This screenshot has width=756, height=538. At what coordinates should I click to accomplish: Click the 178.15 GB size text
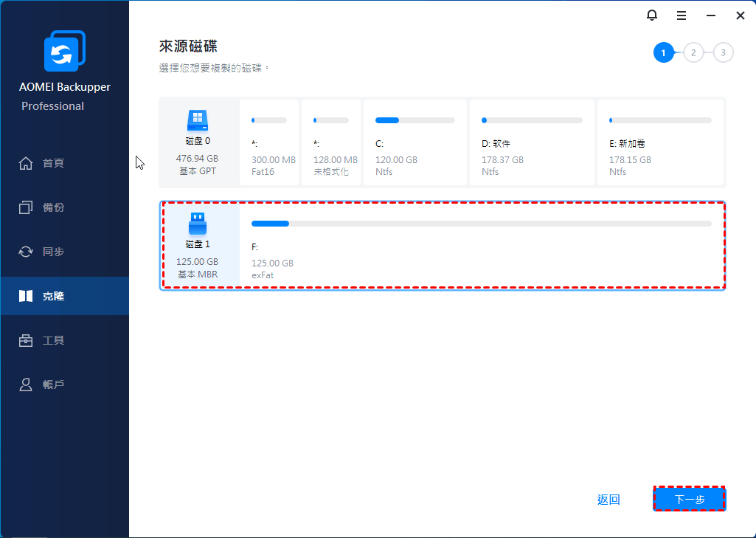(630, 159)
